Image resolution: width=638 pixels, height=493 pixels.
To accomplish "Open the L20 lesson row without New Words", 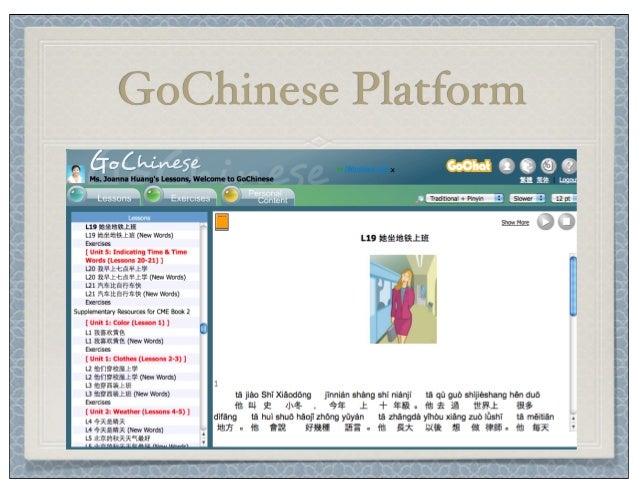I will pyautogui.click(x=116, y=269).
